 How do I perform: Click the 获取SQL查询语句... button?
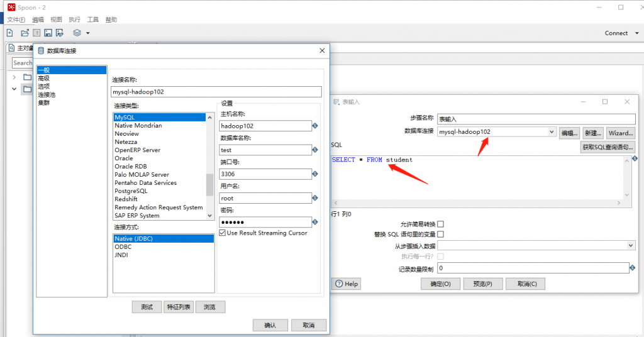[608, 147]
